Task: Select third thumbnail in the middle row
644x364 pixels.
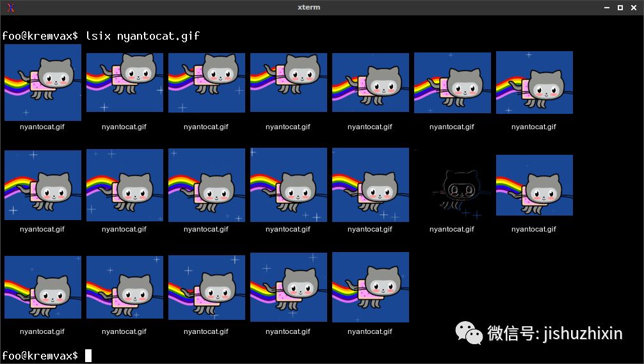Action: coord(207,185)
